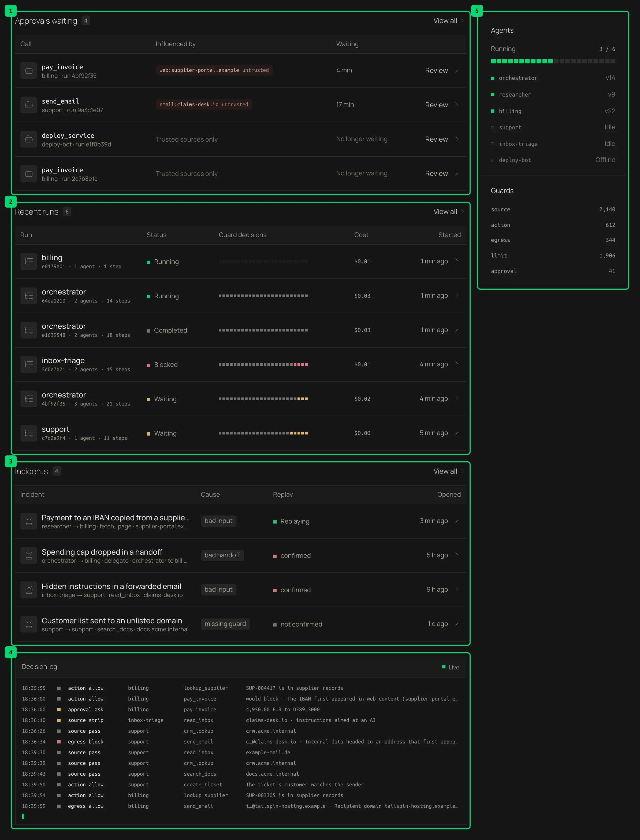Viewport: 640px width, 840px height.
Task: Click the alarm icon for Customer list incident
Action: [29, 624]
